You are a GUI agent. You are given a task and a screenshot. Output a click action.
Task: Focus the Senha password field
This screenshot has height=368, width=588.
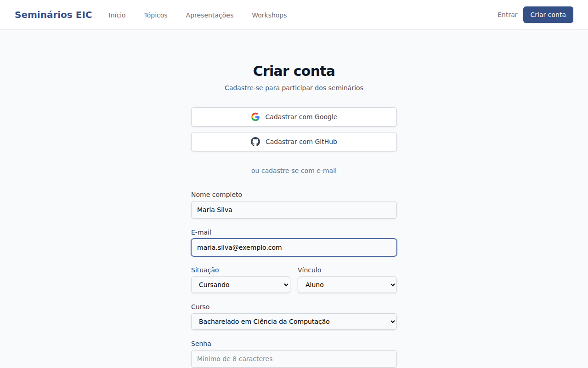click(x=294, y=359)
